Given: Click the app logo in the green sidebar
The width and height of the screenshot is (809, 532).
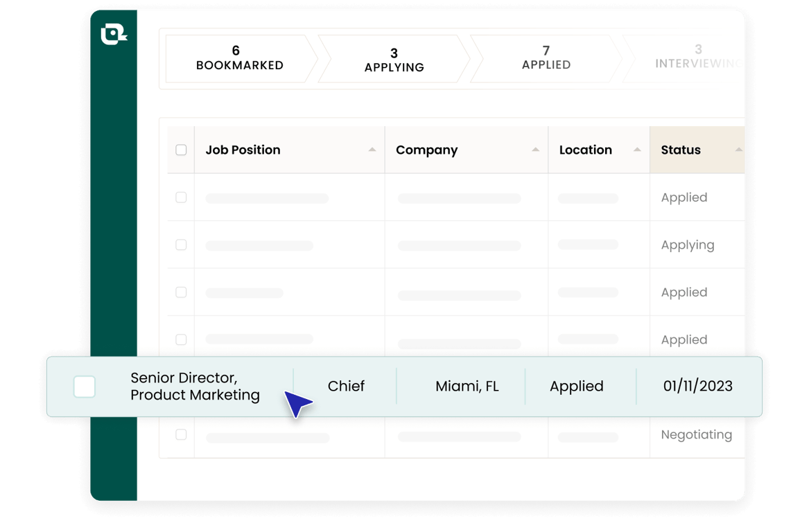Looking at the screenshot, I should 114,34.
